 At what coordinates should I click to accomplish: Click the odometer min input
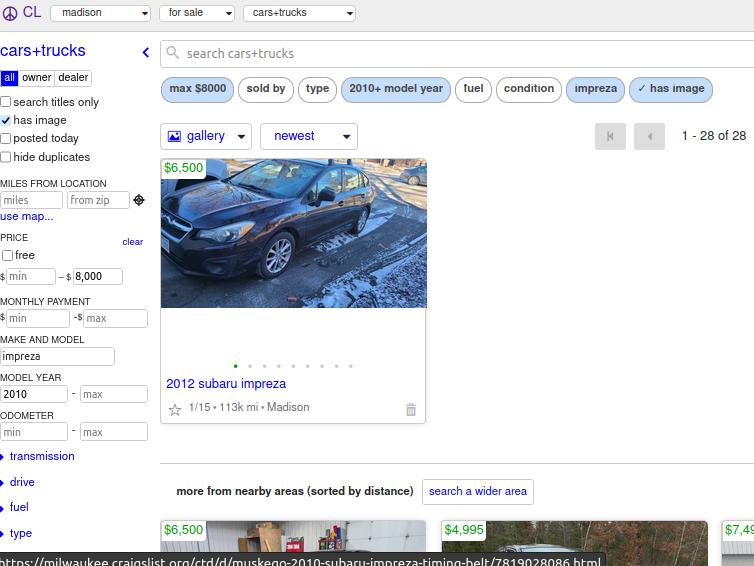[34, 432]
